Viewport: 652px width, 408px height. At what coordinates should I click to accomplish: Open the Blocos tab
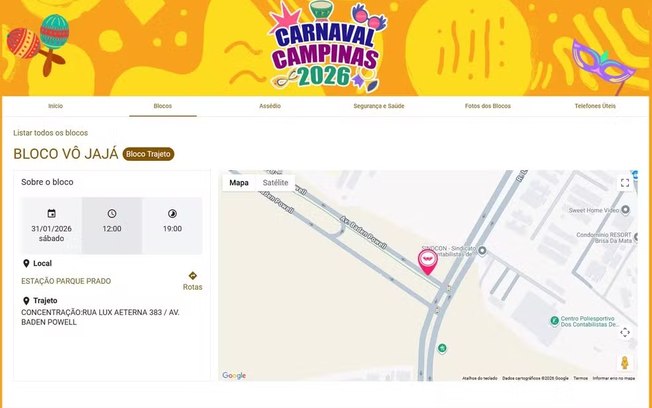(x=163, y=106)
